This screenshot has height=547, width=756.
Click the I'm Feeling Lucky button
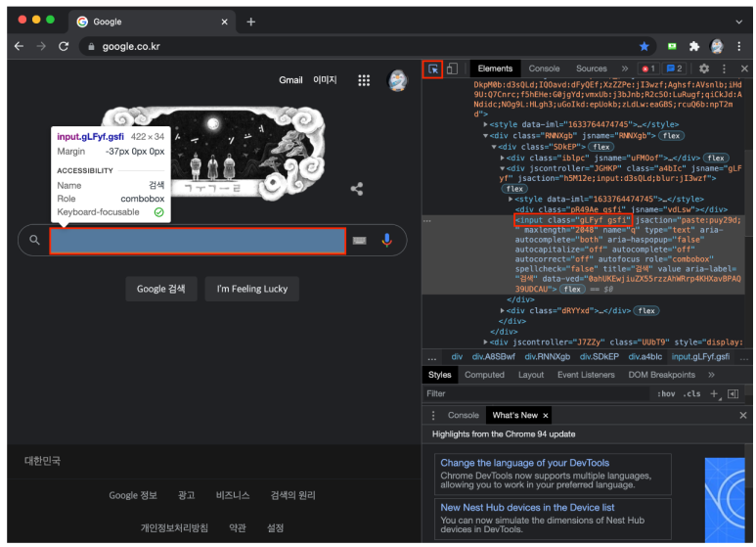pyautogui.click(x=251, y=289)
